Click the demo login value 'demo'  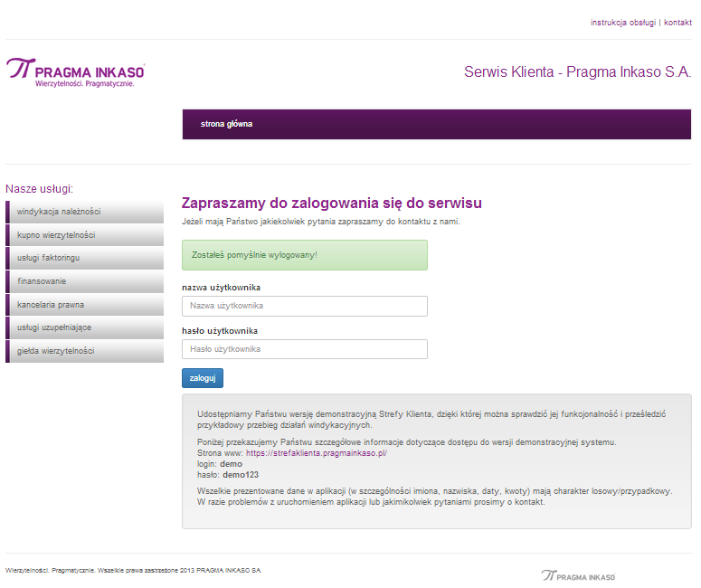coord(232,464)
